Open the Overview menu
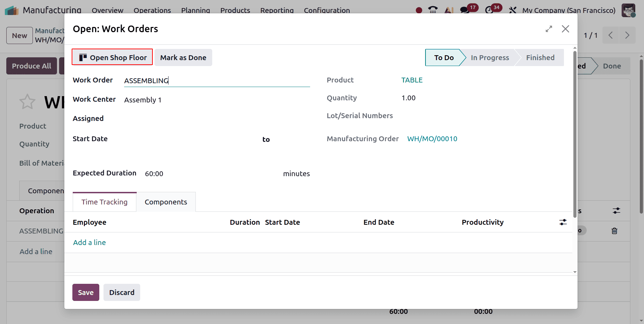The image size is (644, 324). (107, 10)
